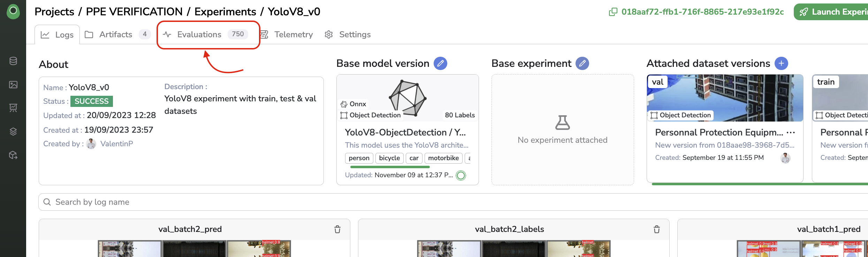Click the Artifacts count badge 4
The image size is (868, 257).
point(145,34)
